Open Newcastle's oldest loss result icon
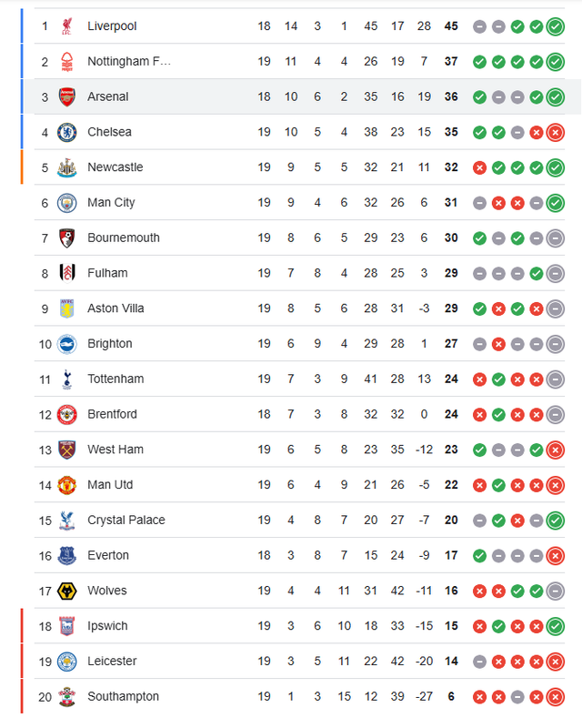 click(x=479, y=168)
